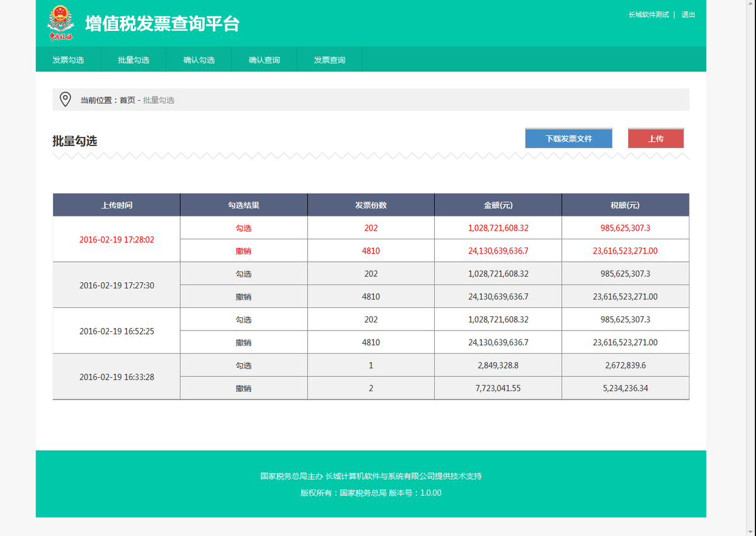Click the red 上传 button
756x536 pixels.
tap(655, 137)
